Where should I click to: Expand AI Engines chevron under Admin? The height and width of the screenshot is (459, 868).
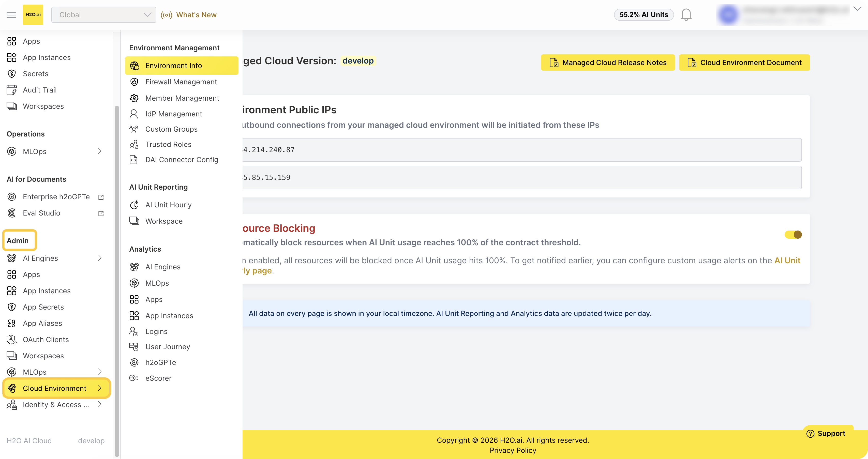coord(100,258)
